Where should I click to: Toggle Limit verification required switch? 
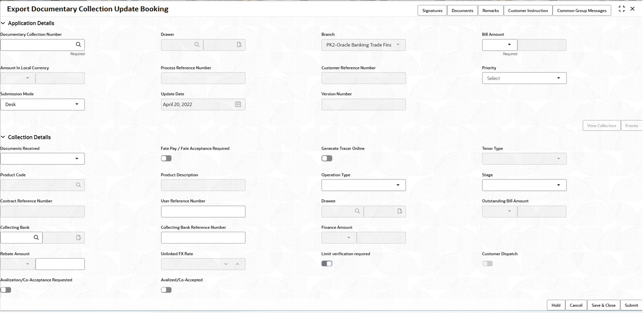click(x=327, y=264)
